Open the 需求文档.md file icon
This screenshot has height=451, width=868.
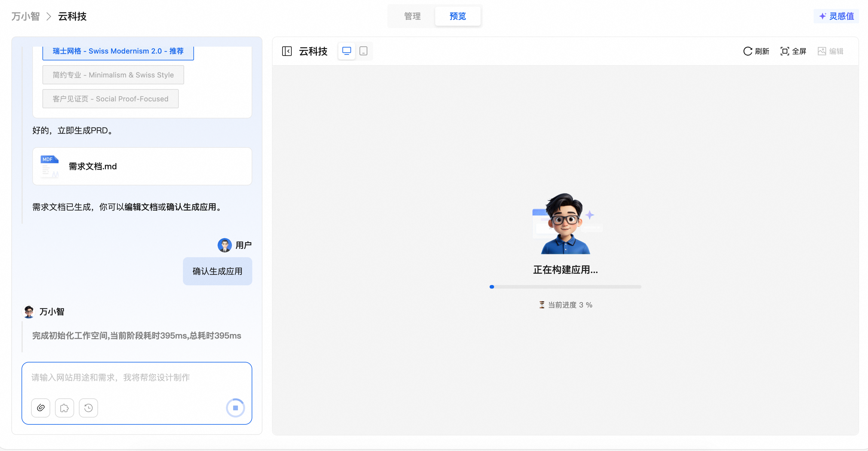coord(50,166)
